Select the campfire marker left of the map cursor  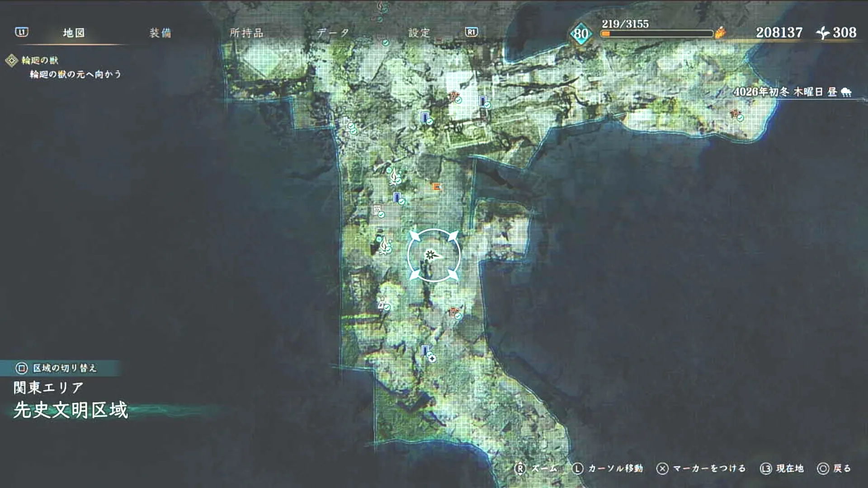(x=384, y=245)
